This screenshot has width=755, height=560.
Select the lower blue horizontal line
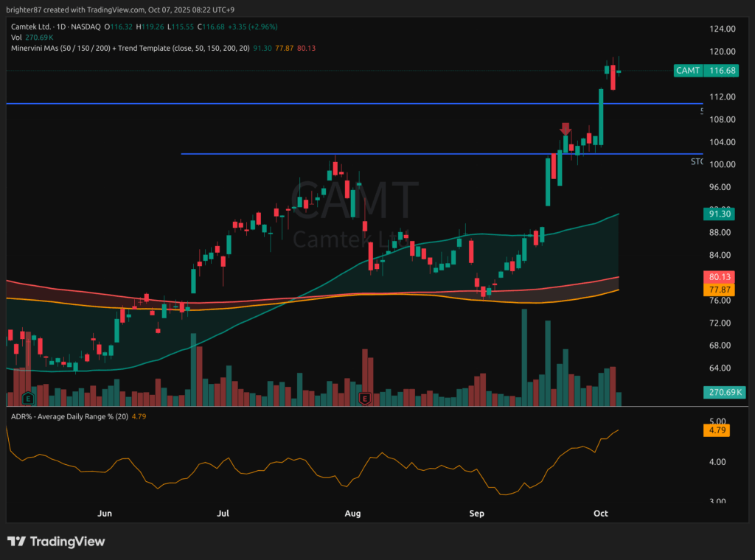coord(369,154)
